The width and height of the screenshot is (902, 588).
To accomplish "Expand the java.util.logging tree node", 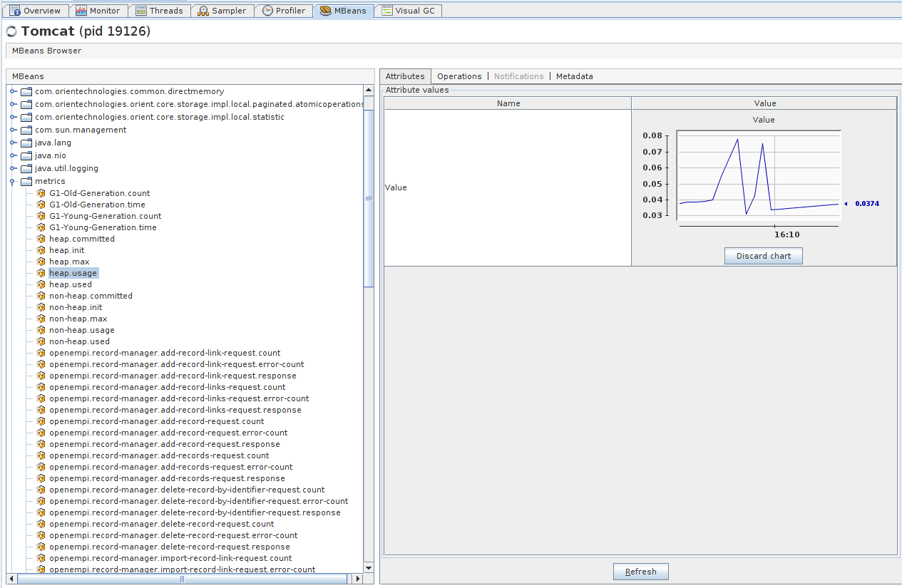I will coord(13,168).
